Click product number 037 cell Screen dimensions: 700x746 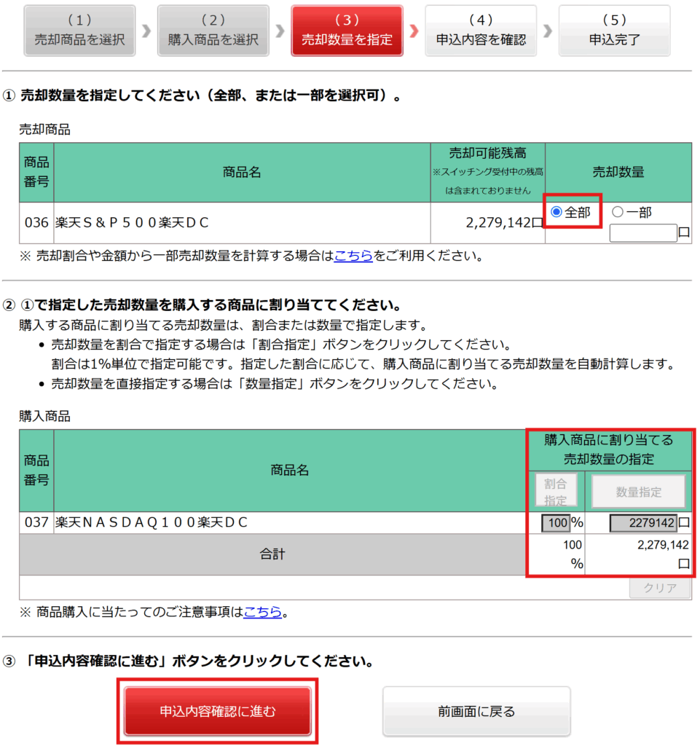pyautogui.click(x=36, y=522)
